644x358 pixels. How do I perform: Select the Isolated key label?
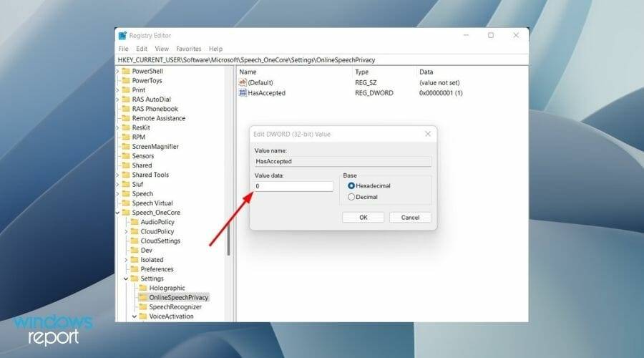coord(152,260)
